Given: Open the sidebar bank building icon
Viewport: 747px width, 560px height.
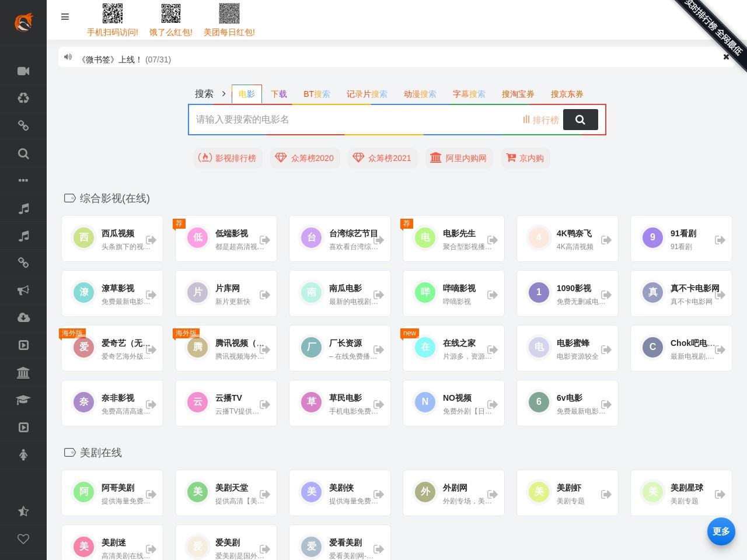Looking at the screenshot, I should coord(23,372).
